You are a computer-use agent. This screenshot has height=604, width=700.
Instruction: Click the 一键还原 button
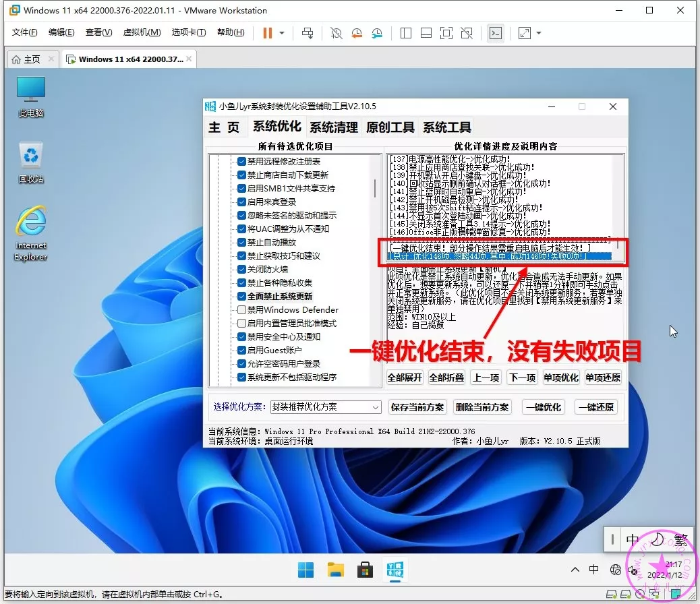[595, 407]
